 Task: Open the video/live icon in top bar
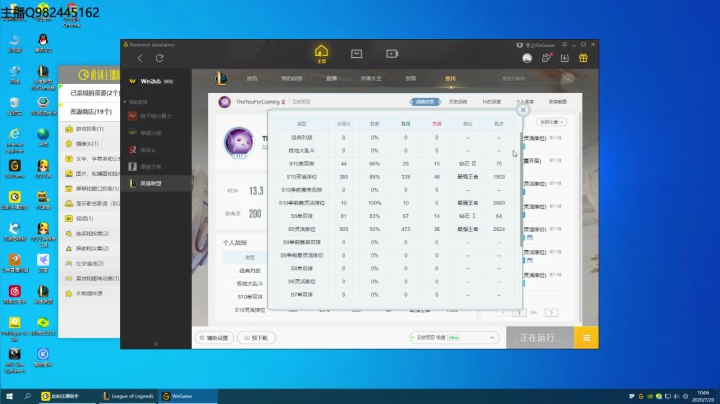[x=392, y=54]
